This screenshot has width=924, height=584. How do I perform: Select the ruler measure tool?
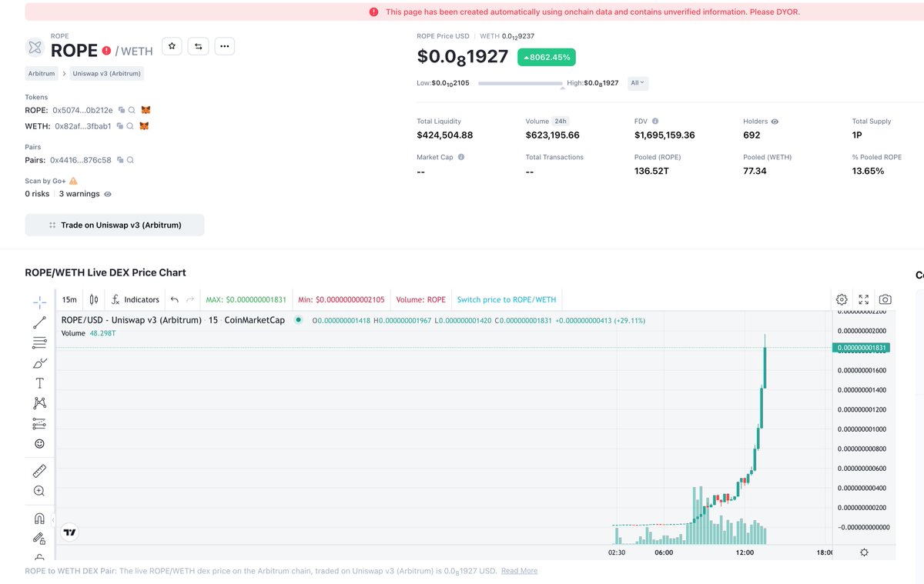point(39,470)
